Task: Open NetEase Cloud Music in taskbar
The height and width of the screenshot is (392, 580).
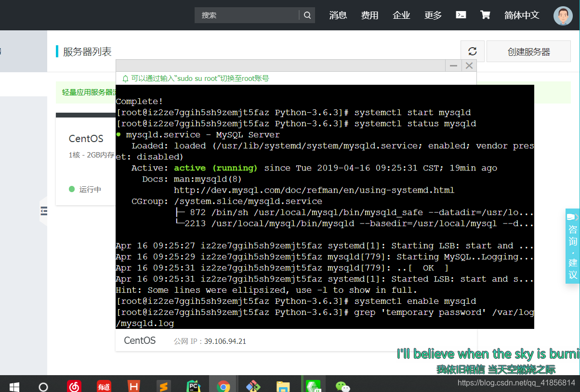Action: [74, 386]
